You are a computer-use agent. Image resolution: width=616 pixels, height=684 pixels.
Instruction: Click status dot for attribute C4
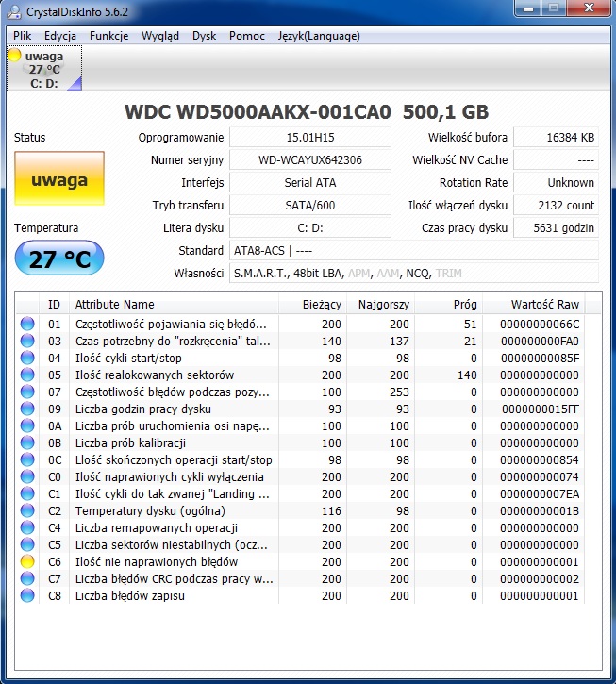27,527
